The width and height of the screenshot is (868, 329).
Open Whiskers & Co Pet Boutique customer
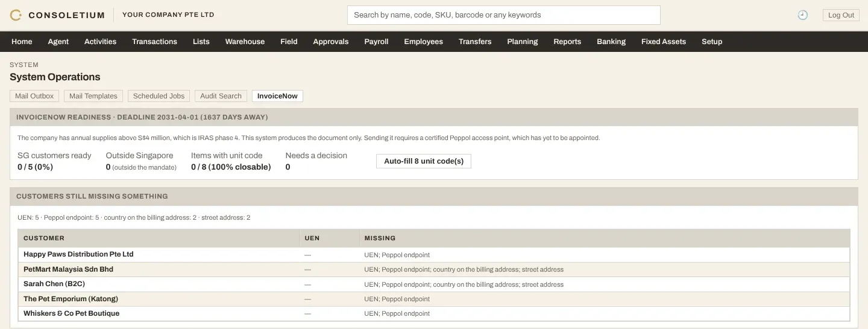point(71,313)
